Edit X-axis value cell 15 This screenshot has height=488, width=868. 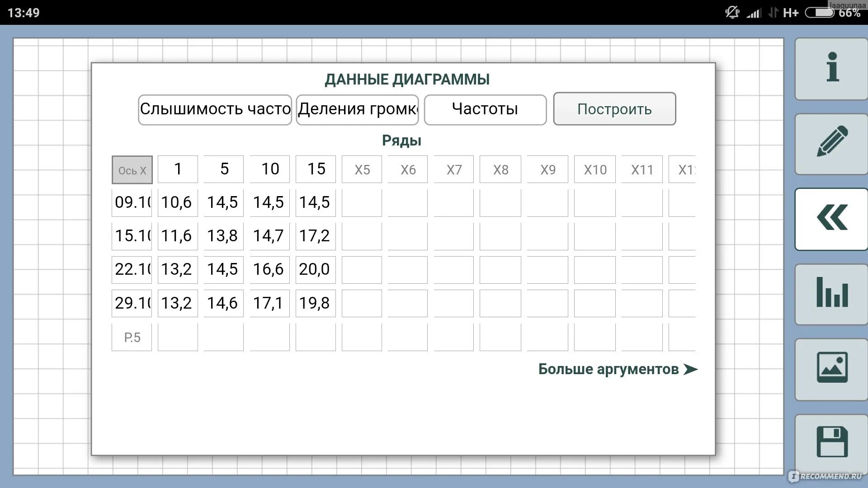coord(316,169)
